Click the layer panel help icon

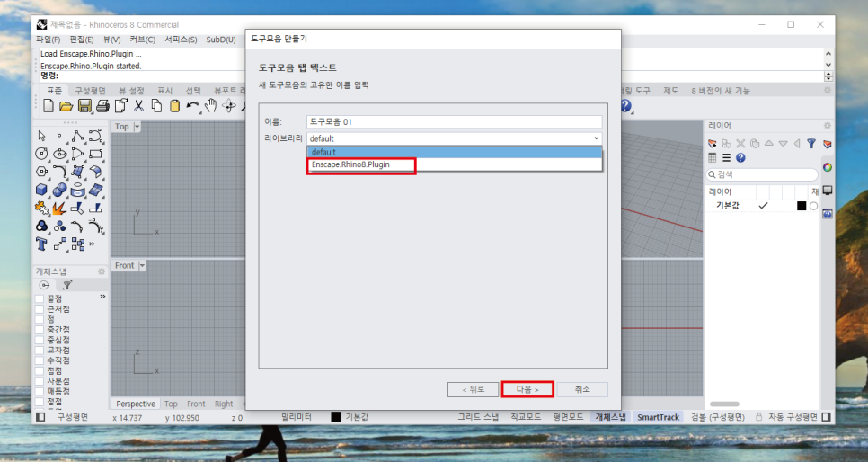pos(740,158)
